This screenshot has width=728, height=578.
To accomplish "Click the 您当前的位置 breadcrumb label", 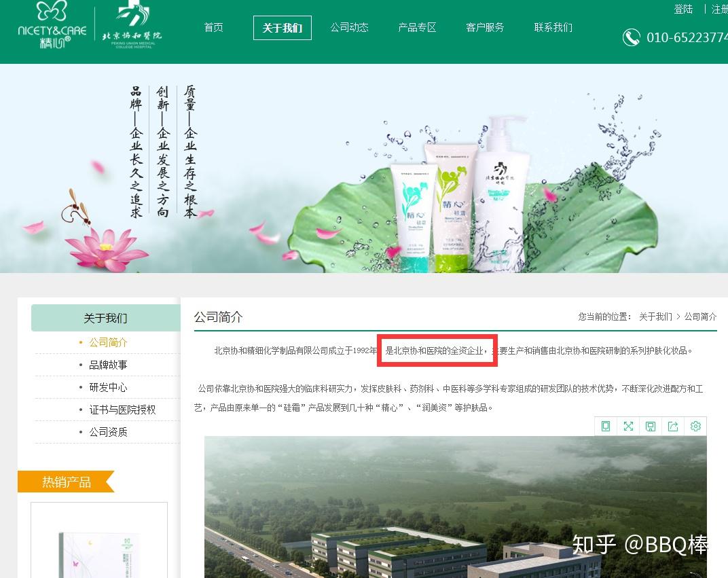I will tap(604, 317).
